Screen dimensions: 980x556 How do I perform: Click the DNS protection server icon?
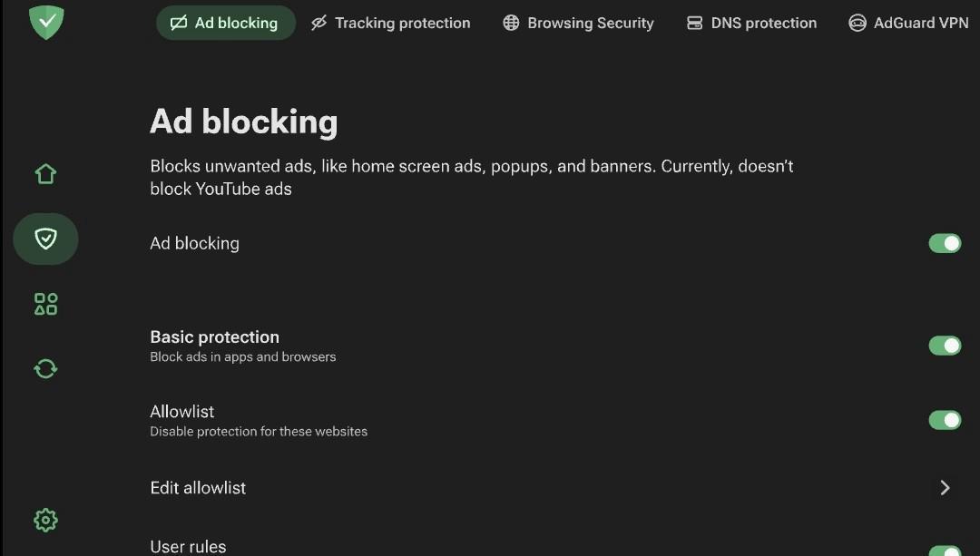click(695, 23)
